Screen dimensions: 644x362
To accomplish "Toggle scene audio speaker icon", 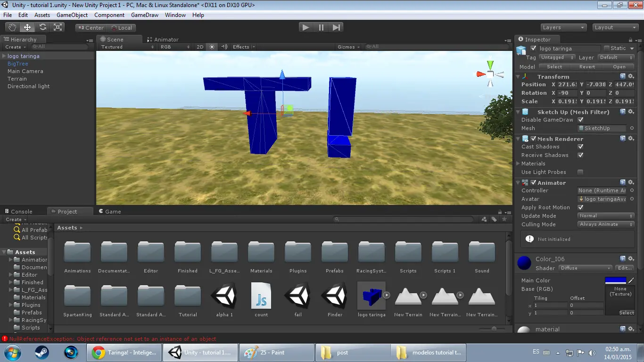I will click(x=224, y=47).
